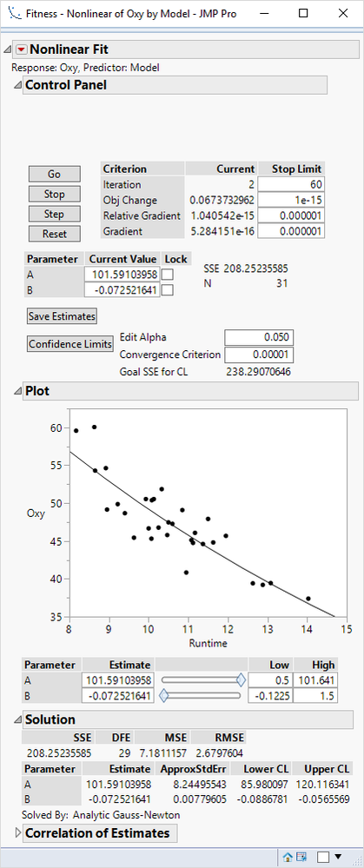Click parameter B slider handle

(163, 695)
